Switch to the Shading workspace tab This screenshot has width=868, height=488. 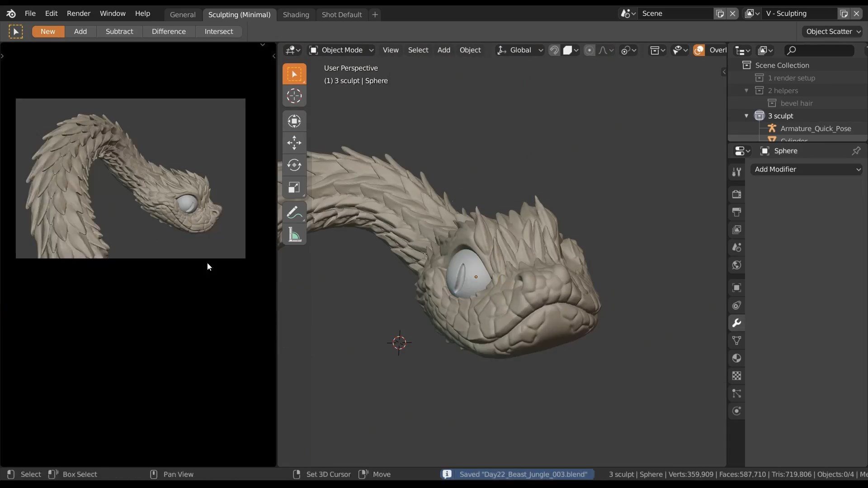[x=296, y=14]
